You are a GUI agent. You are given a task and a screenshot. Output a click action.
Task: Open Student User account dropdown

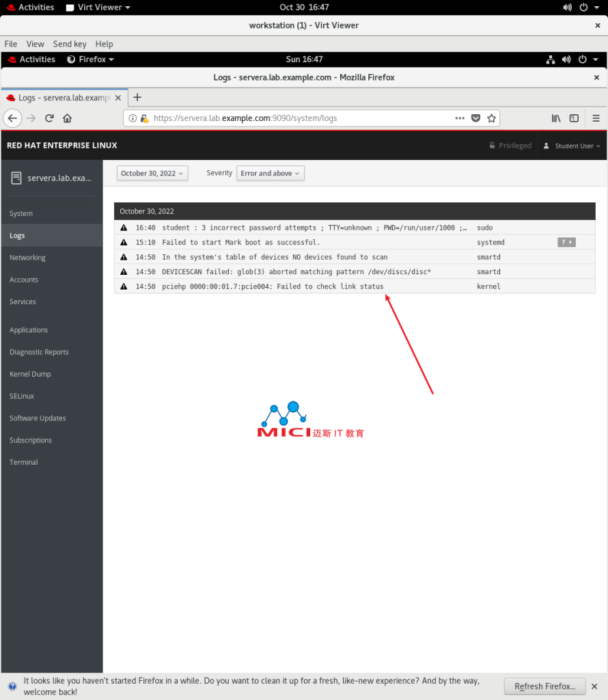coord(572,146)
